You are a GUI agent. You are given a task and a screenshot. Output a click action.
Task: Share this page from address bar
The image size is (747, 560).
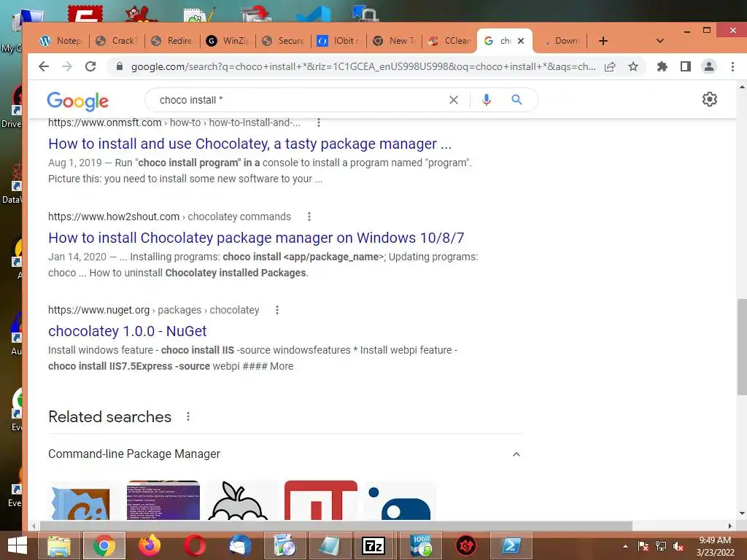pyautogui.click(x=610, y=66)
